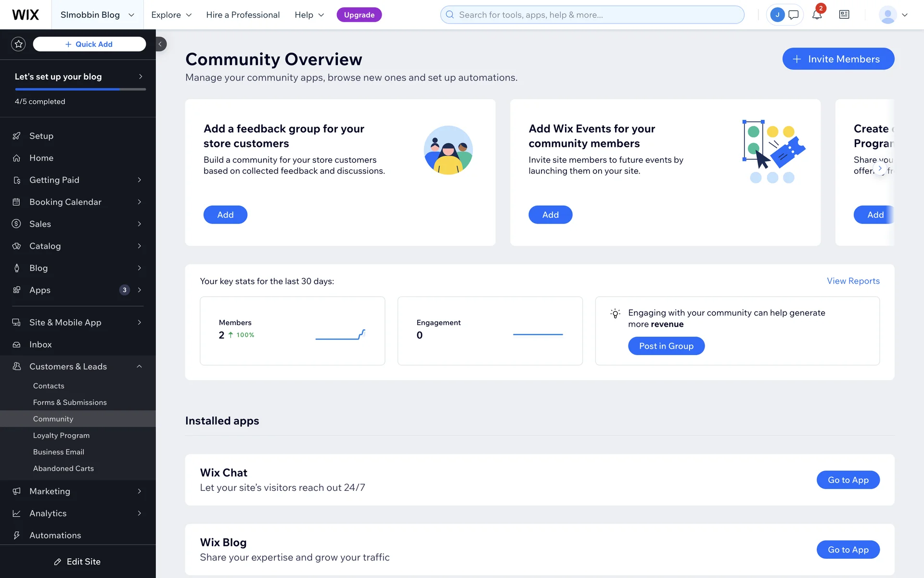Click the Invite Members button

point(838,59)
